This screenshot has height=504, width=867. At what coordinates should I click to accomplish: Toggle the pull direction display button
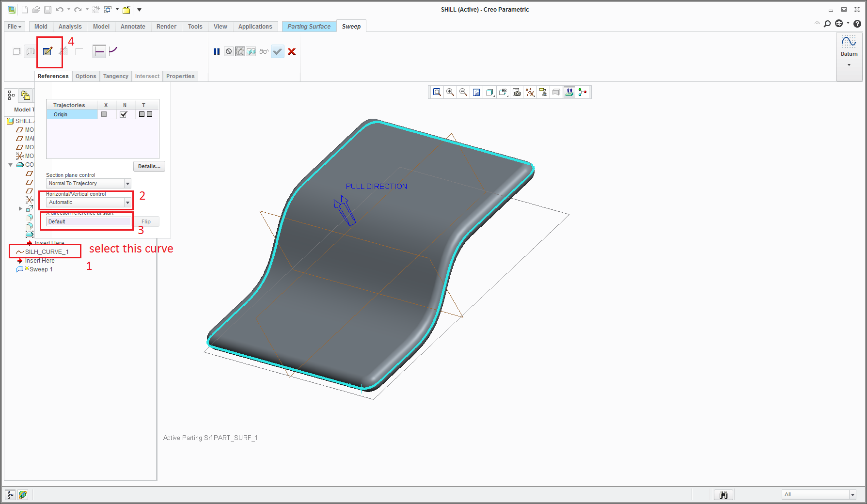(569, 92)
